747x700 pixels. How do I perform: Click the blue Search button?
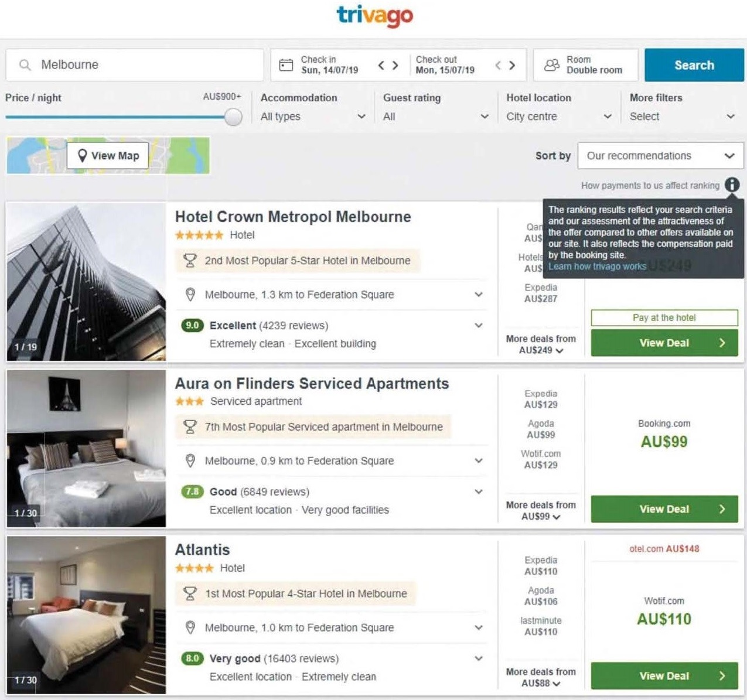point(694,65)
